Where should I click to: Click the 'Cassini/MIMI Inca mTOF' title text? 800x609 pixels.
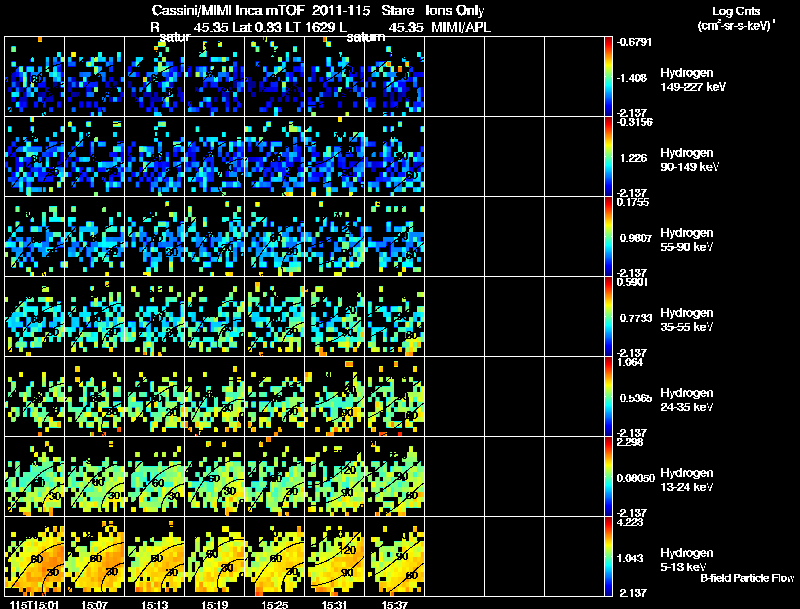[x=228, y=10]
